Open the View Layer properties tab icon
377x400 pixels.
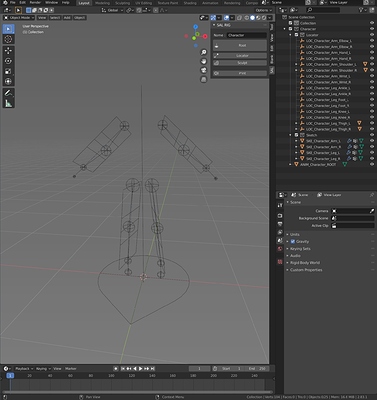[280, 232]
